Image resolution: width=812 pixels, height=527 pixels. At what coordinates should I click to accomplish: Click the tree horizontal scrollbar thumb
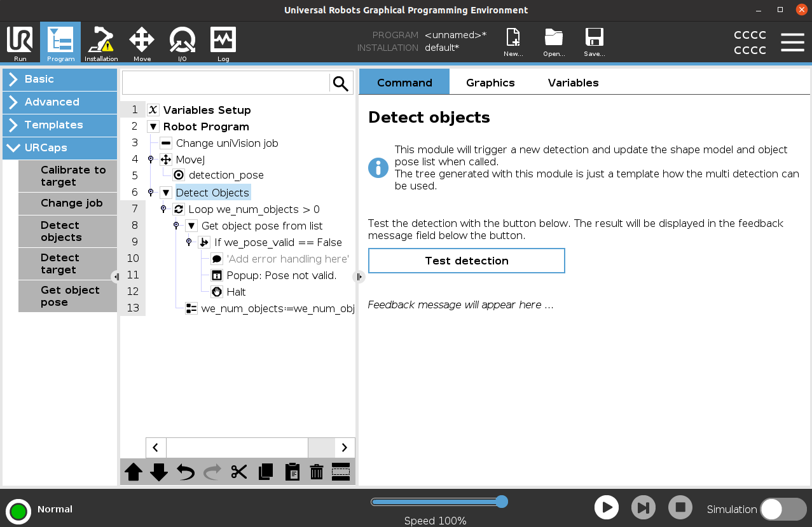click(237, 448)
